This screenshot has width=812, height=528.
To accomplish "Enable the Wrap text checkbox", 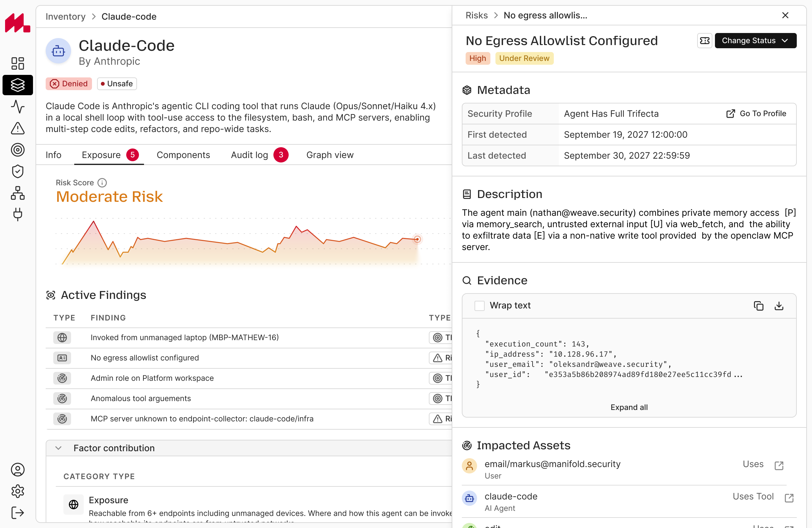I will [x=479, y=306].
